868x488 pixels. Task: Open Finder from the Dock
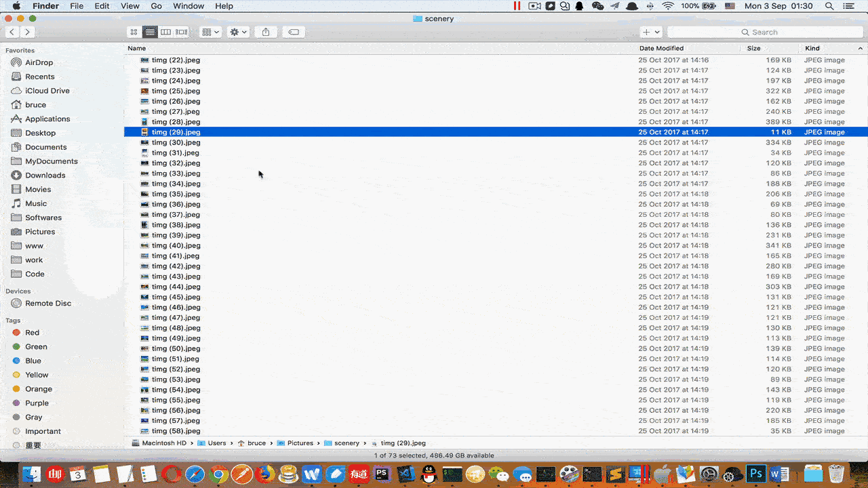tap(32, 474)
